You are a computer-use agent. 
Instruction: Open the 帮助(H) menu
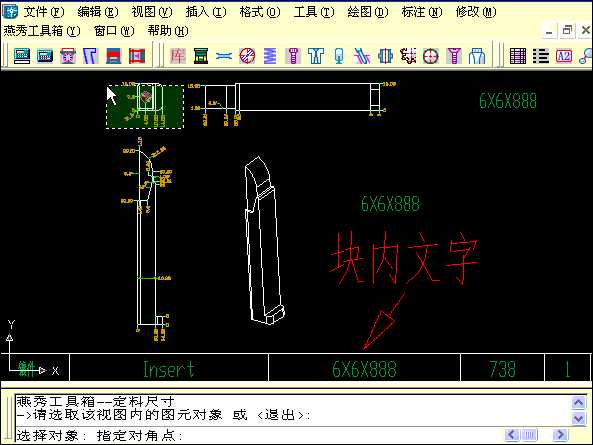(168, 31)
